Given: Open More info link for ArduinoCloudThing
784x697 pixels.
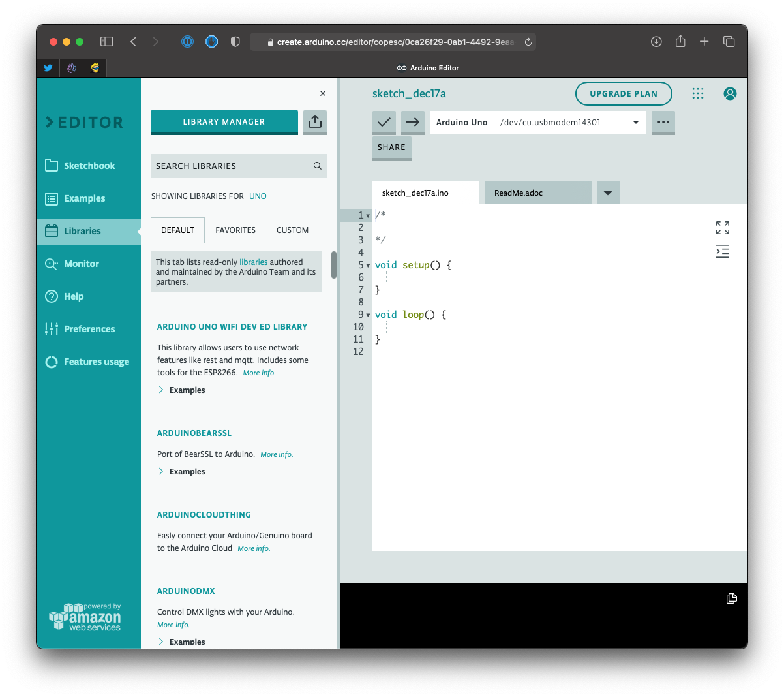Looking at the screenshot, I should pos(254,549).
